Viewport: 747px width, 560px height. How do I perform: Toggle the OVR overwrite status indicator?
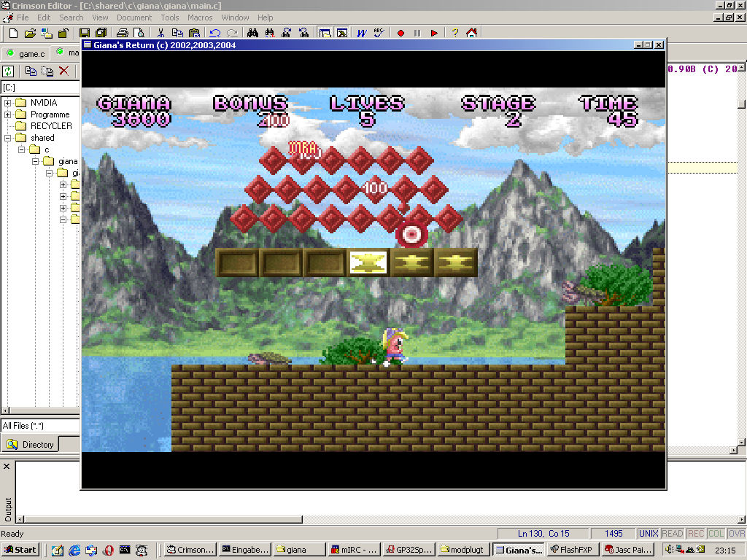(x=737, y=534)
